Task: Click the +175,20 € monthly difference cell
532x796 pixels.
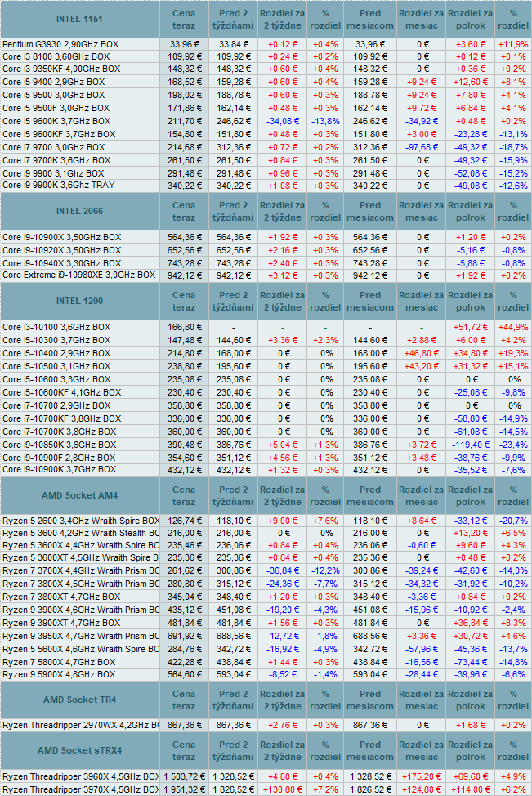Action: click(422, 776)
